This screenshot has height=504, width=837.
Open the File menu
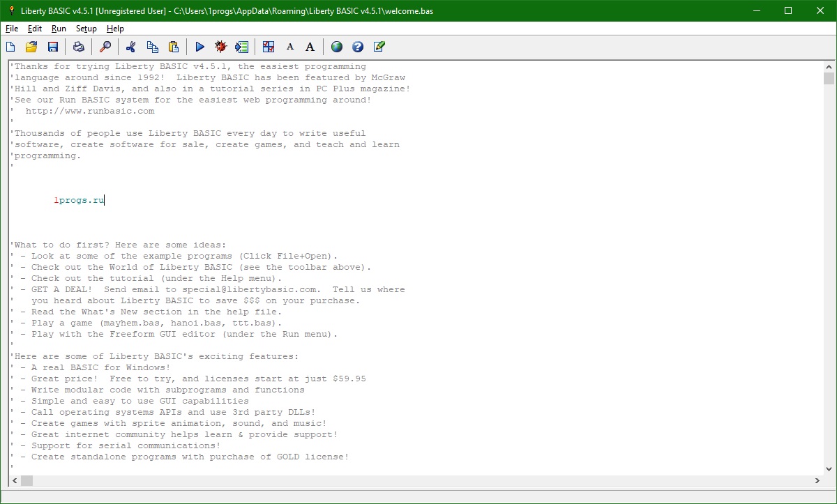click(x=12, y=29)
